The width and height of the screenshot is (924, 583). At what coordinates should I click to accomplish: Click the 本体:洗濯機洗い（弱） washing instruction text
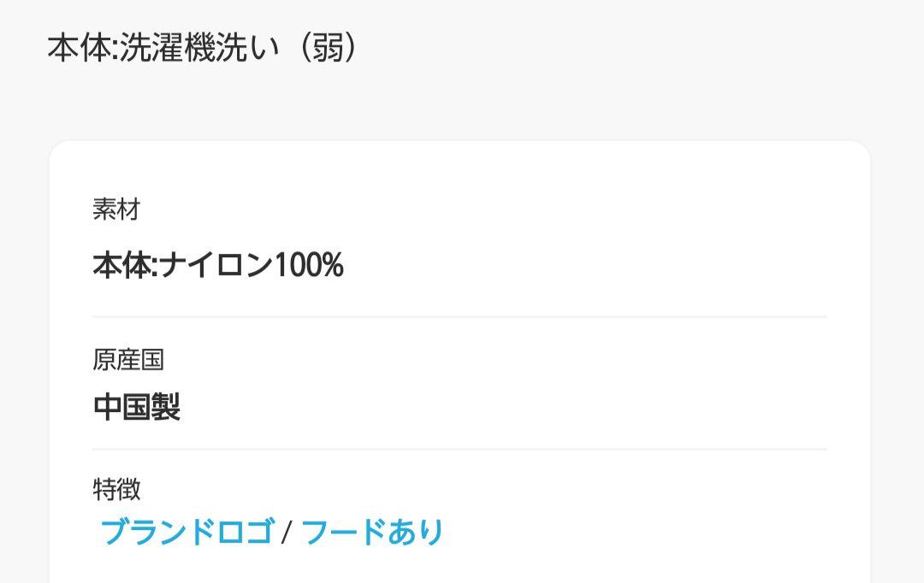(203, 48)
